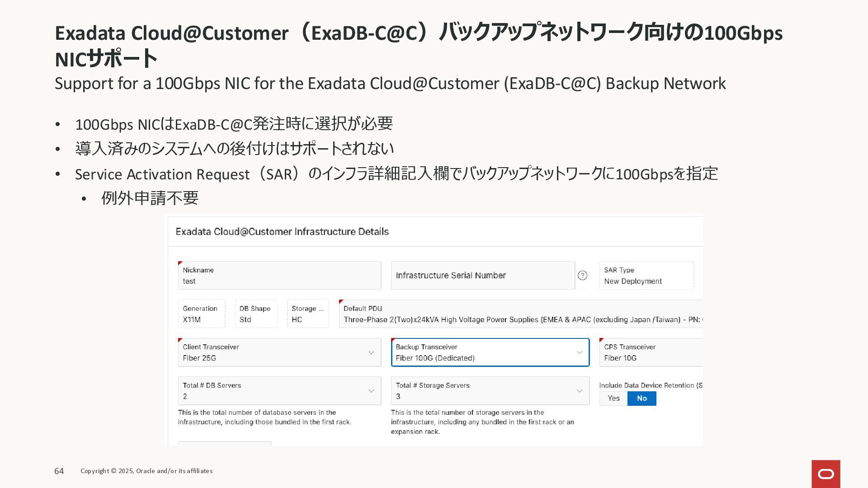Click the DB Shape Std box
The width and height of the screenshot is (868, 488).
(x=256, y=314)
